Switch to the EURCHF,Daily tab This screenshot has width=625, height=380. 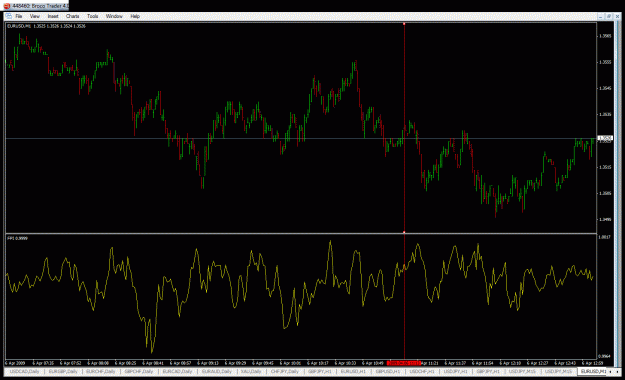point(100,372)
